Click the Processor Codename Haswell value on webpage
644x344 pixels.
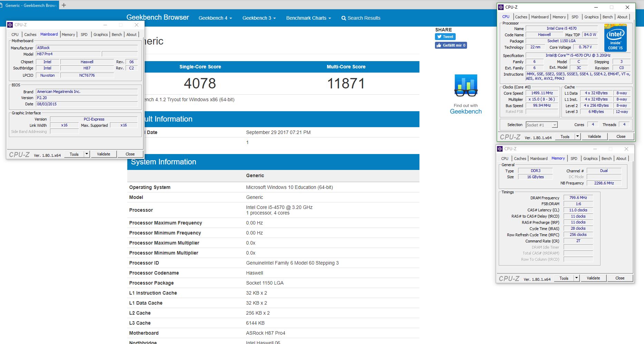click(x=255, y=273)
